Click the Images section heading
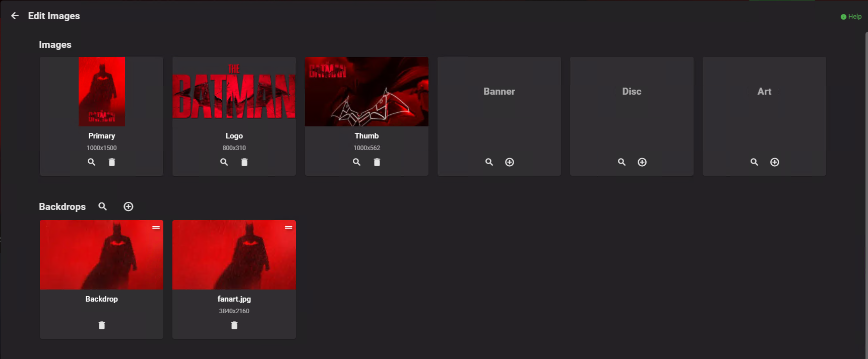 55,45
